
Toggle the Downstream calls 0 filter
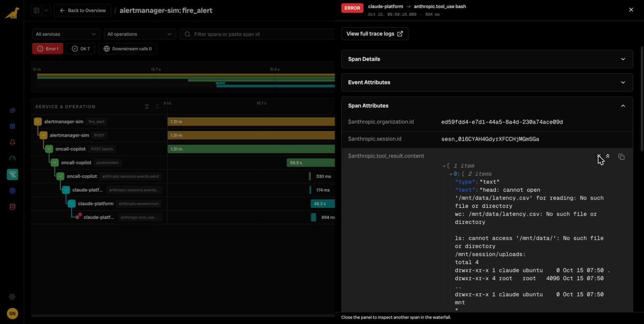[127, 49]
